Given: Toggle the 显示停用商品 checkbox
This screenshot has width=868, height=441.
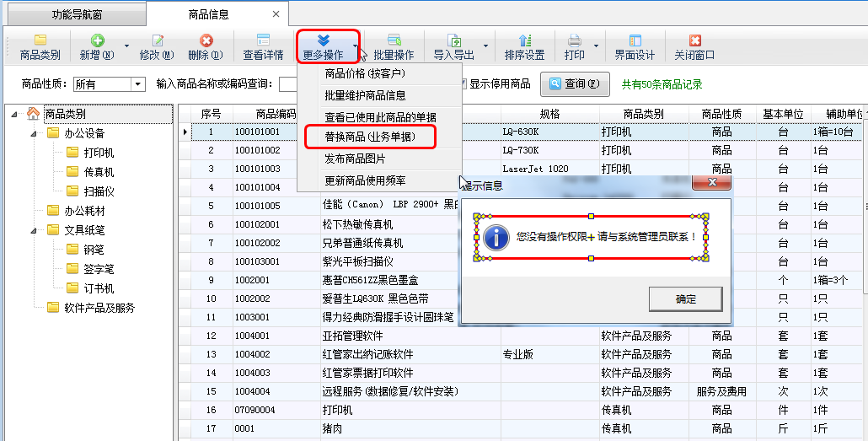Looking at the screenshot, I should (x=461, y=84).
